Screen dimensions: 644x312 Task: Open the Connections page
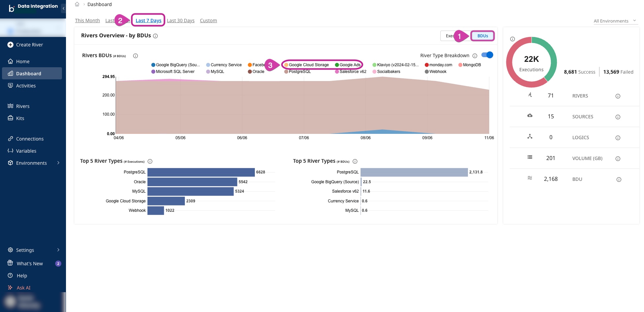click(x=30, y=139)
